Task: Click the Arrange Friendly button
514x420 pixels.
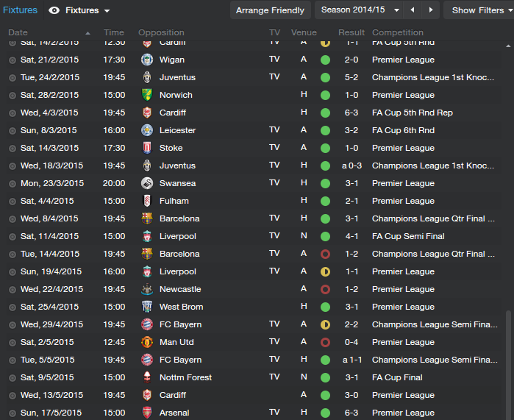Action: point(270,10)
